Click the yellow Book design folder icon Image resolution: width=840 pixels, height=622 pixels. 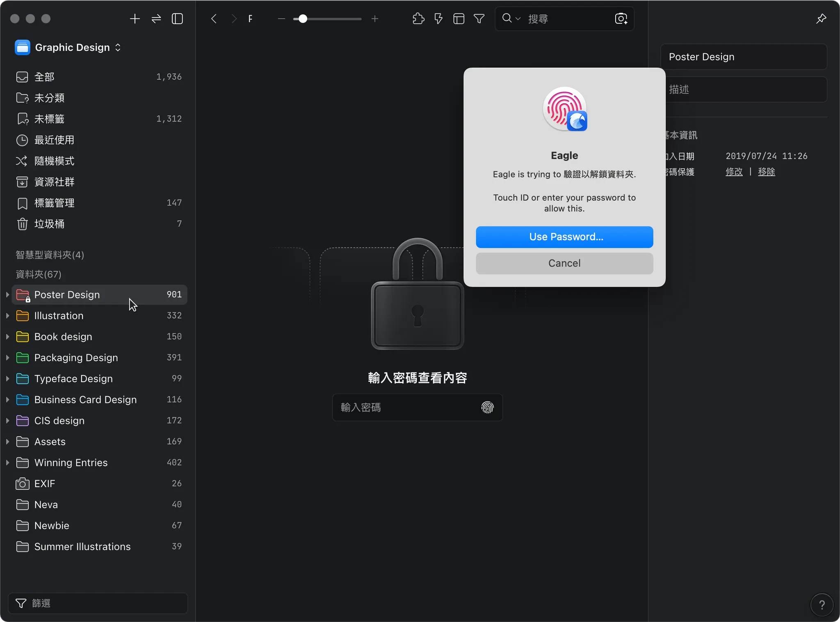(x=23, y=337)
